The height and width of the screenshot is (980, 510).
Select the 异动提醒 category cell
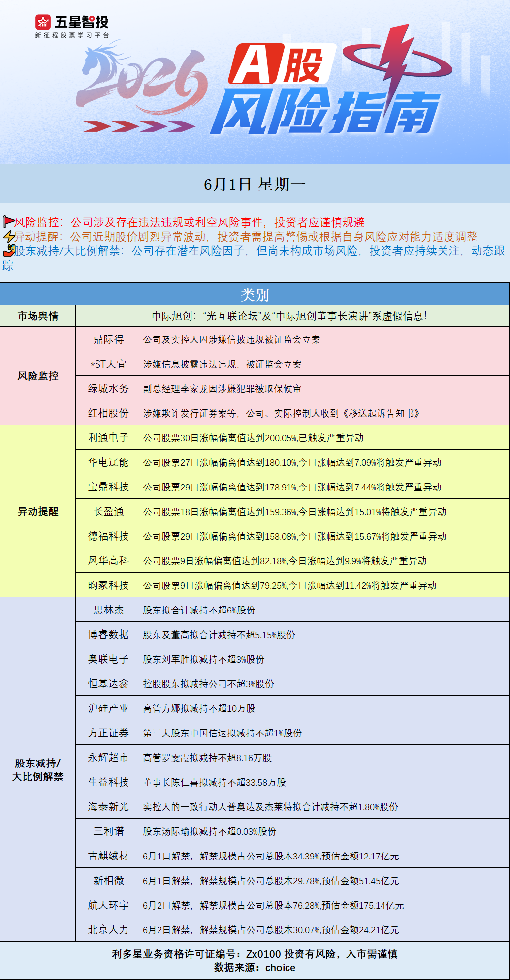click(38, 511)
